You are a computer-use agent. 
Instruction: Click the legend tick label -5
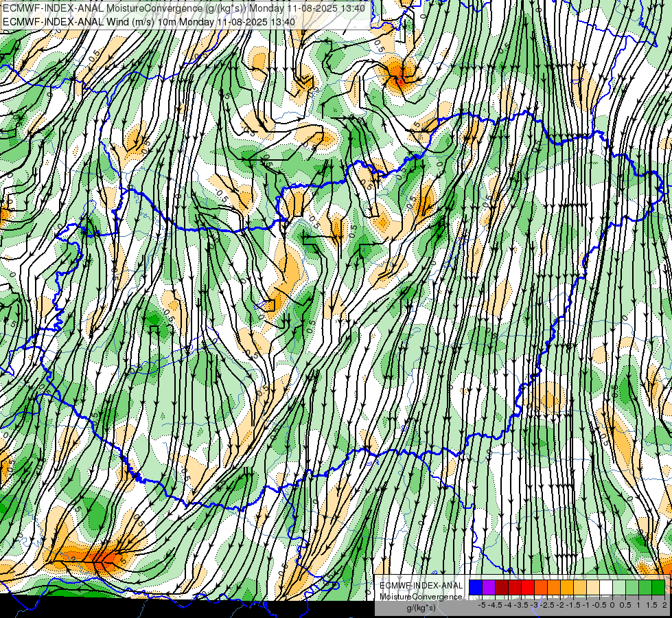click(482, 605)
